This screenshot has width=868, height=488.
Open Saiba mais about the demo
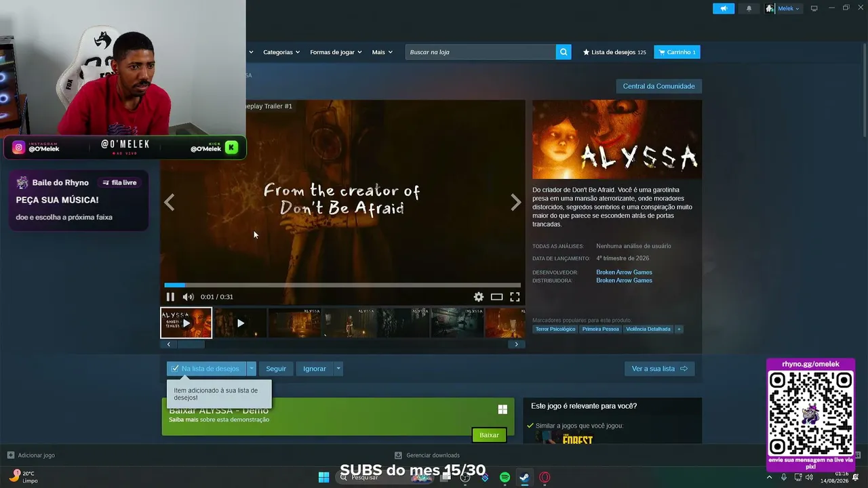[183, 420]
